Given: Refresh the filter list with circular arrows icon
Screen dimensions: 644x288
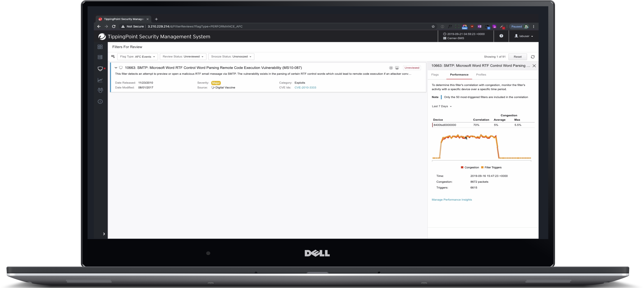Looking at the screenshot, I should (533, 57).
